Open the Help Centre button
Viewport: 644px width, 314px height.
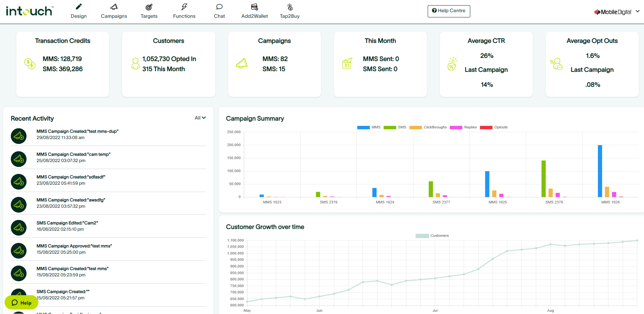pyautogui.click(x=449, y=11)
